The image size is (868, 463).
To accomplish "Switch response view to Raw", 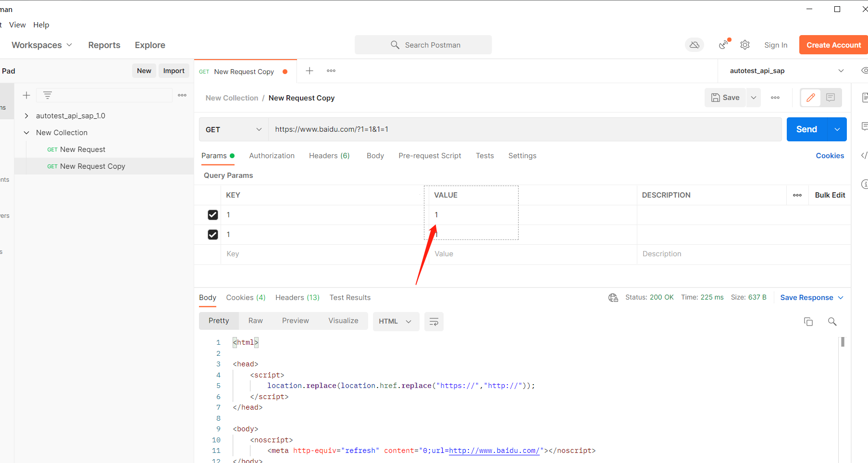I will pyautogui.click(x=256, y=321).
